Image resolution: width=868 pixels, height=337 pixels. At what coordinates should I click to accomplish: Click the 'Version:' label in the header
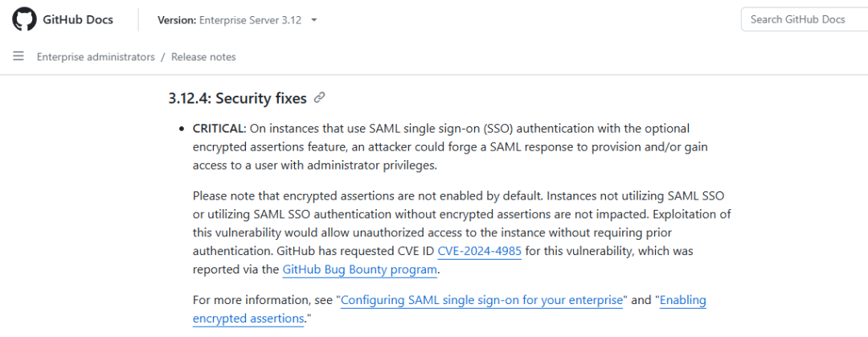coord(177,20)
